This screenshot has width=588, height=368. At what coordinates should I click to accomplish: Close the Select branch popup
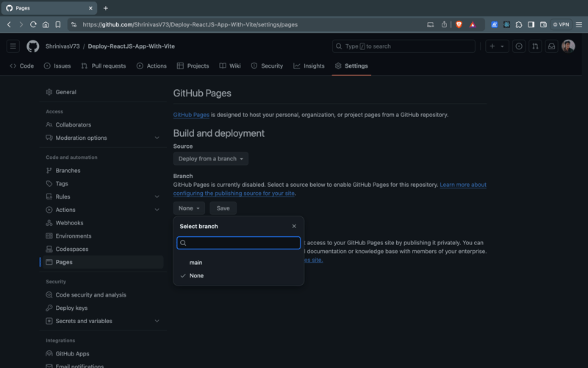click(x=294, y=226)
